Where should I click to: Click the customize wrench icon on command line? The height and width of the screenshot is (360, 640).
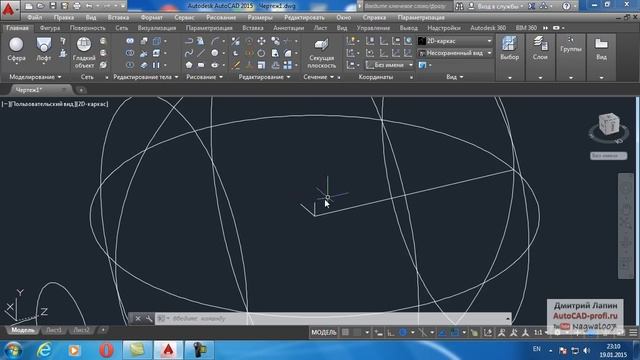click(149, 318)
